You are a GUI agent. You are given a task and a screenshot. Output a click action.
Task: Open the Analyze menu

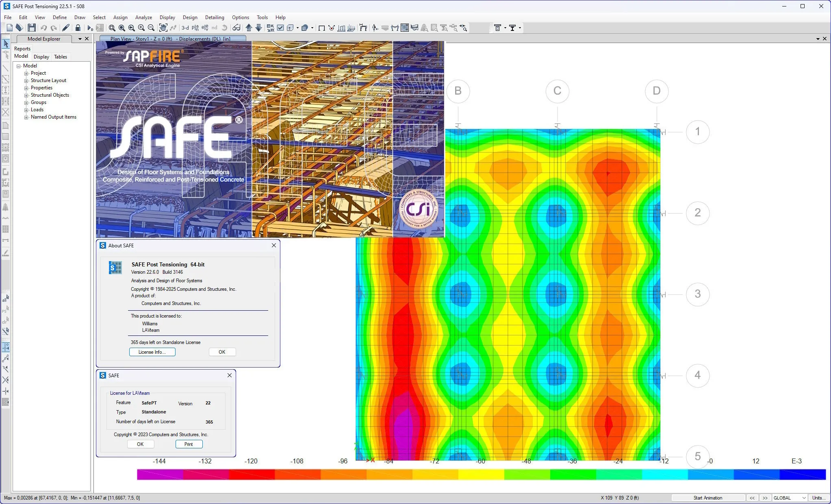click(143, 17)
